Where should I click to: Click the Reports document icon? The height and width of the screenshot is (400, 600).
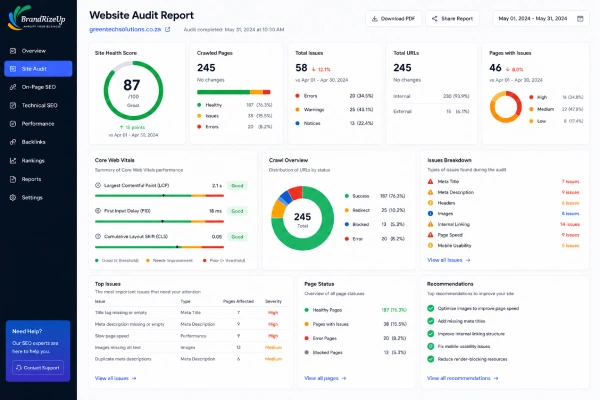[13, 179]
